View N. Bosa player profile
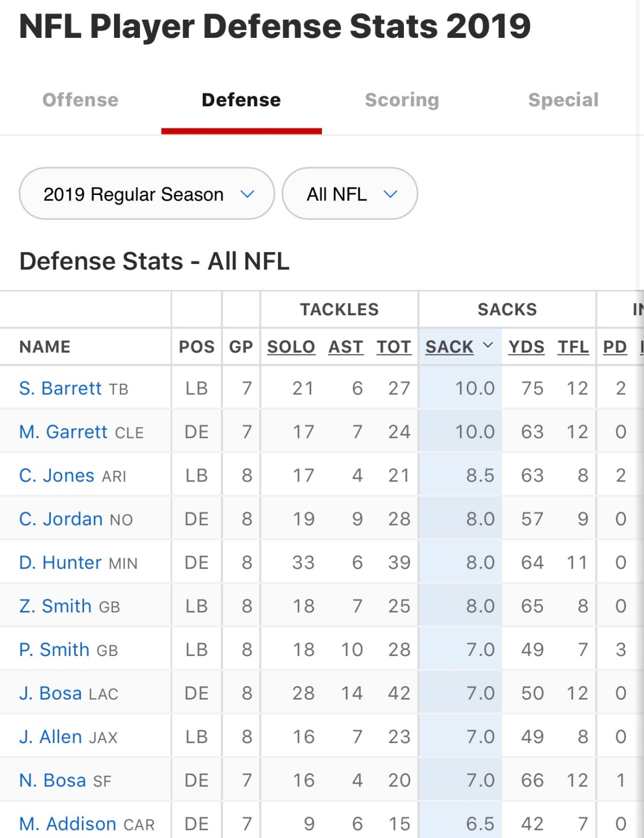 pos(53,780)
